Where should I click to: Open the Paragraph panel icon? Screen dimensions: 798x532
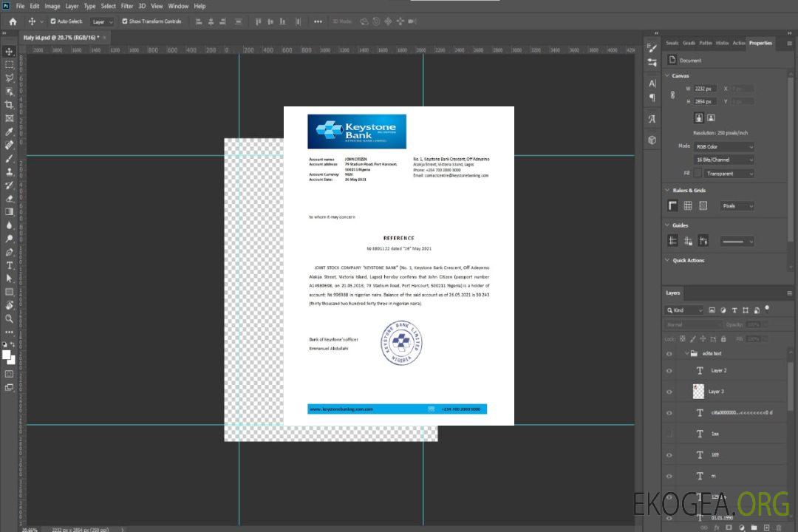[x=652, y=98]
